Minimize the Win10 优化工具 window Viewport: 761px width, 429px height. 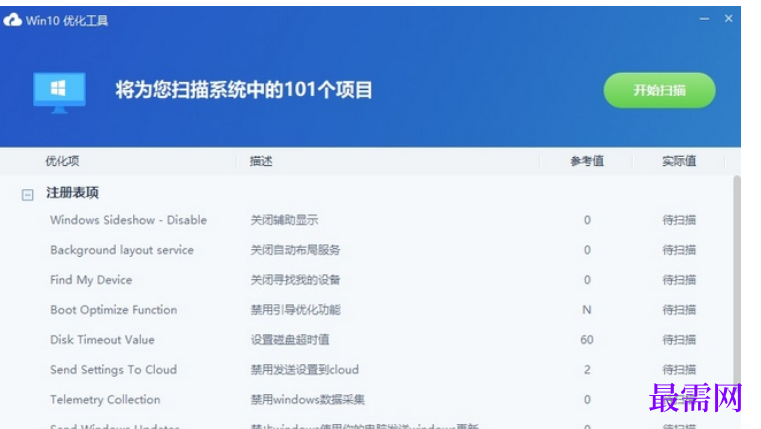[704, 19]
